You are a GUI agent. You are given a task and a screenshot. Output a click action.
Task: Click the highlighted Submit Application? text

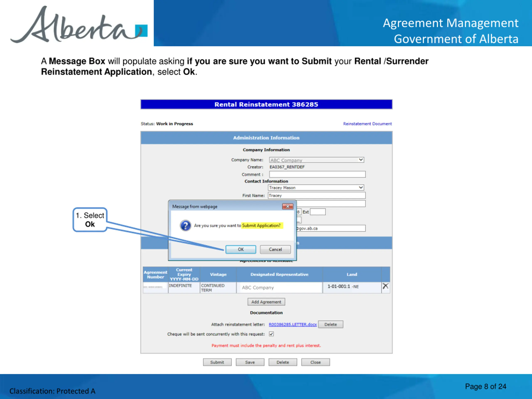pos(261,226)
